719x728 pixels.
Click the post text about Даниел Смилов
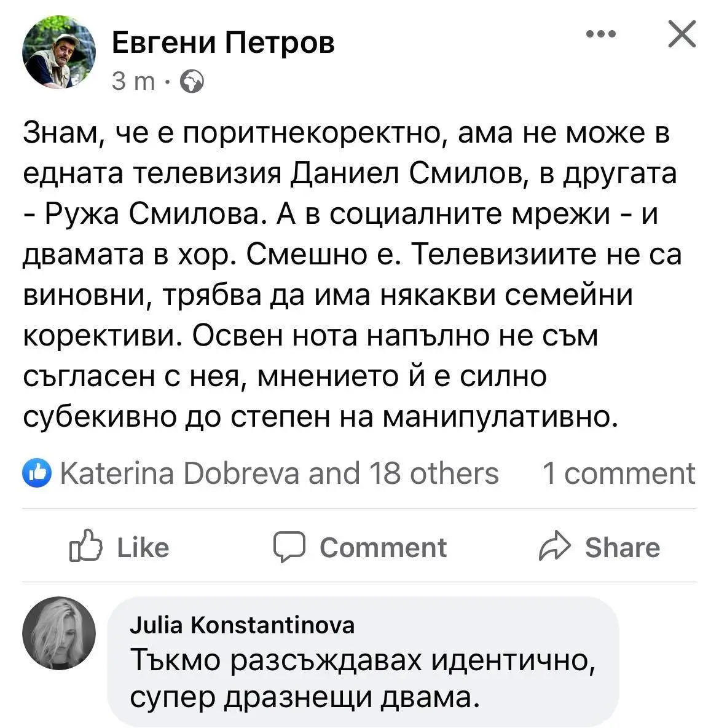pyautogui.click(x=350, y=174)
